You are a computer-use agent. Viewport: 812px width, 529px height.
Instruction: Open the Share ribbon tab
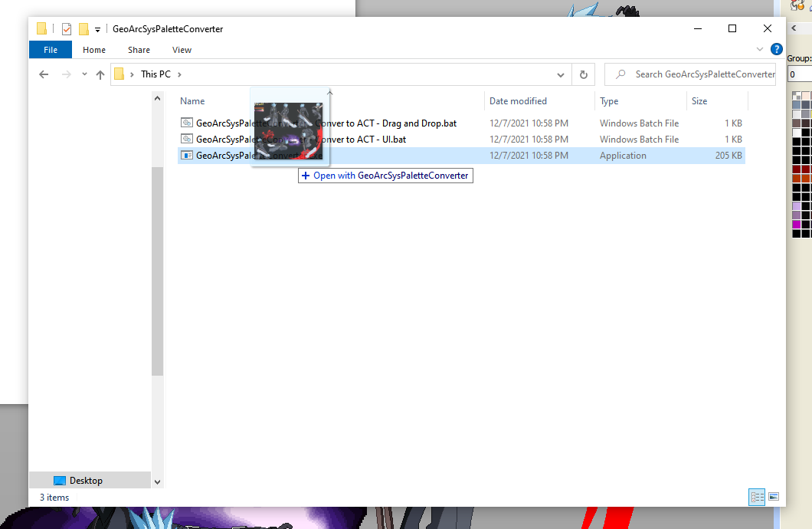139,50
